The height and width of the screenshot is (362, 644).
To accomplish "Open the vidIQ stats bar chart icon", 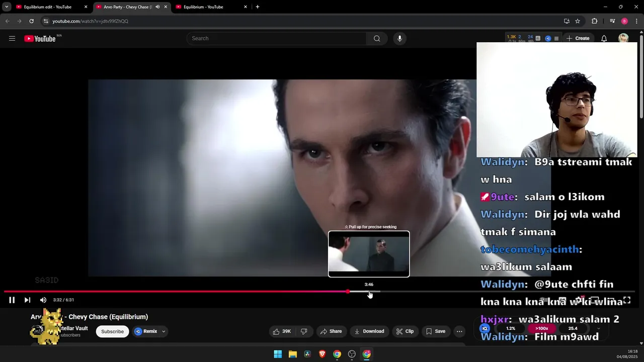I will [x=538, y=38].
